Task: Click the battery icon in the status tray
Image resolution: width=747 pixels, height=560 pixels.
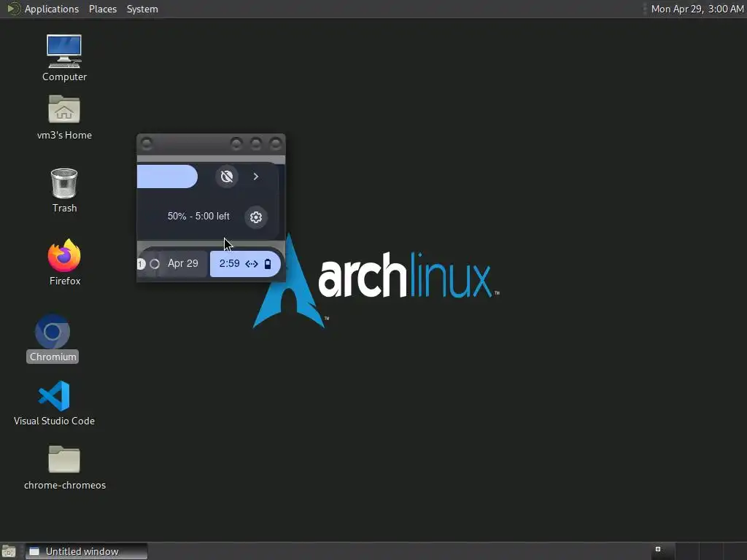Action: (x=268, y=264)
